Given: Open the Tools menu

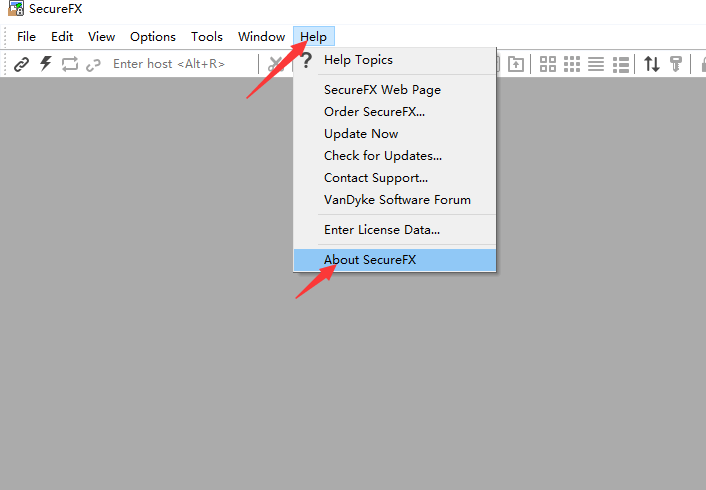Looking at the screenshot, I should [207, 37].
